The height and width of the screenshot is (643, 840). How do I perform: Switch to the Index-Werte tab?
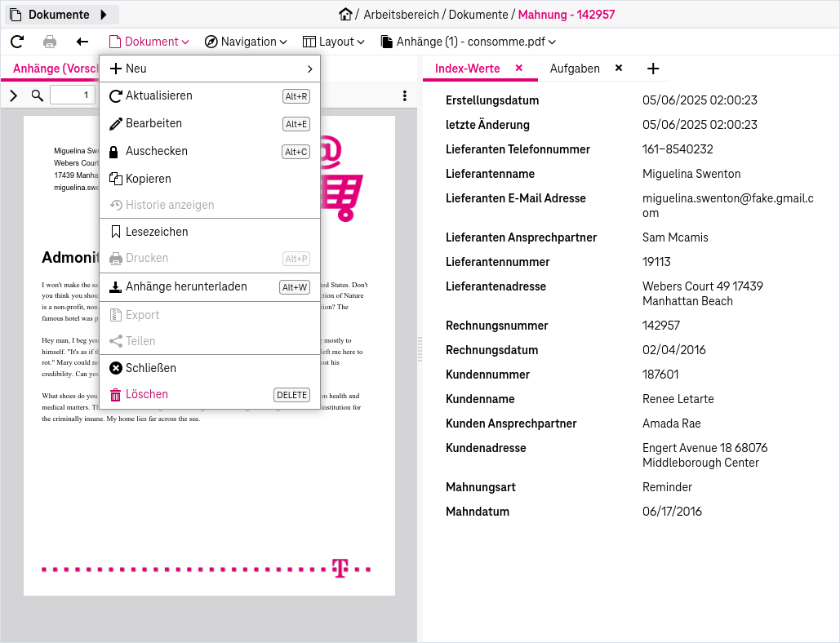pos(467,69)
